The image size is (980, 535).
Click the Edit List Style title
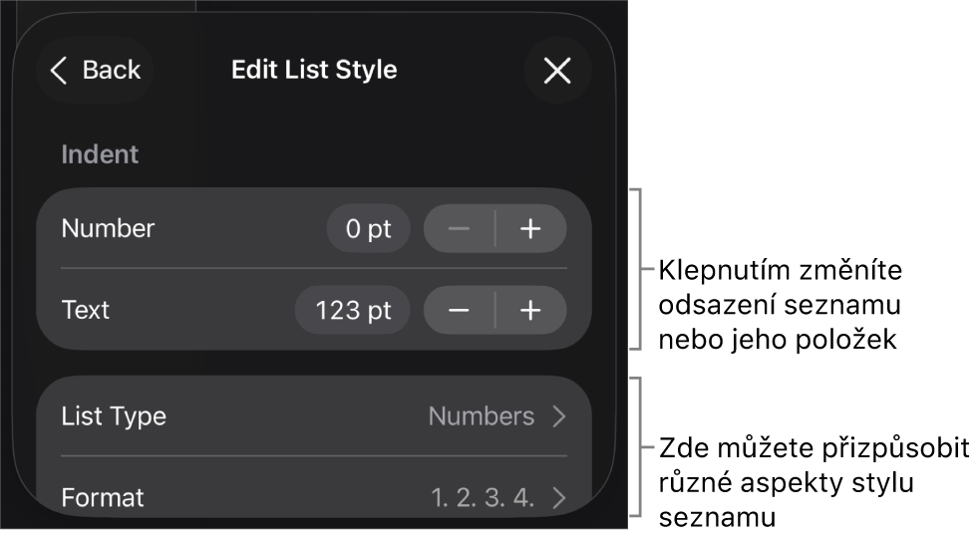point(314,70)
